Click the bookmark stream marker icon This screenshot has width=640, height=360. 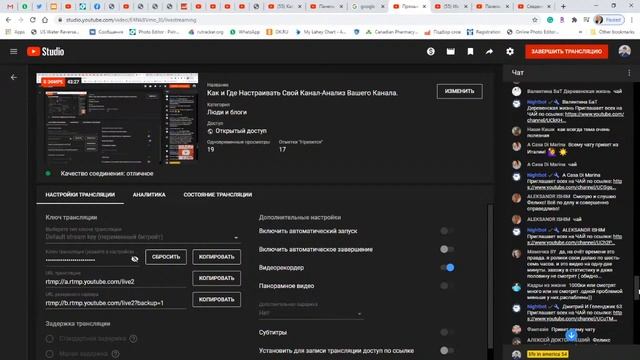[x=470, y=51]
